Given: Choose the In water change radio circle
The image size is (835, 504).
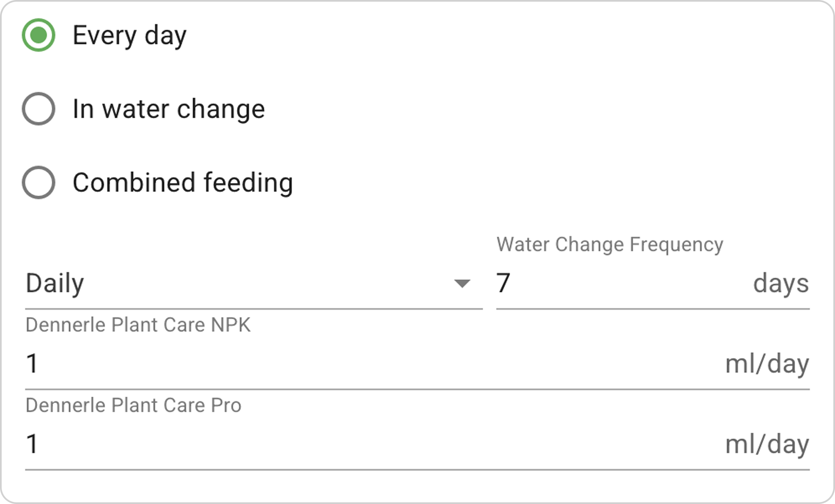Looking at the screenshot, I should pos(38,109).
